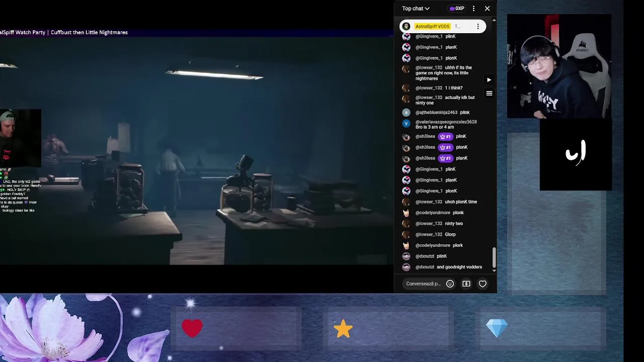Click the avatar beside 'Glorp' message
This screenshot has height=362, width=644.
407,235
